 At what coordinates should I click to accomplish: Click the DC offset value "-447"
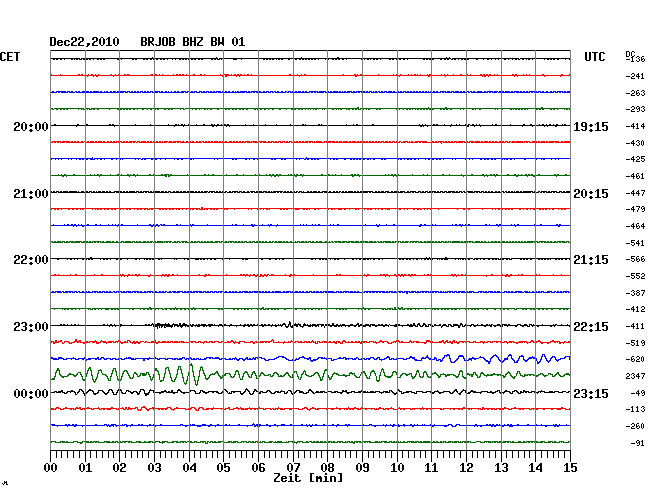click(635, 193)
